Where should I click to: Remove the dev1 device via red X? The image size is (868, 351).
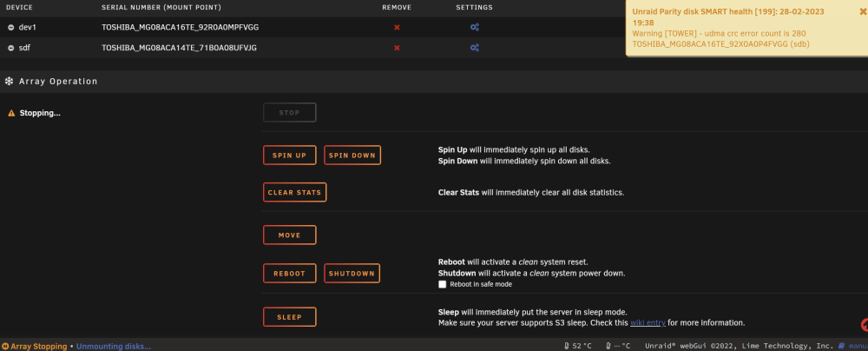click(x=397, y=27)
